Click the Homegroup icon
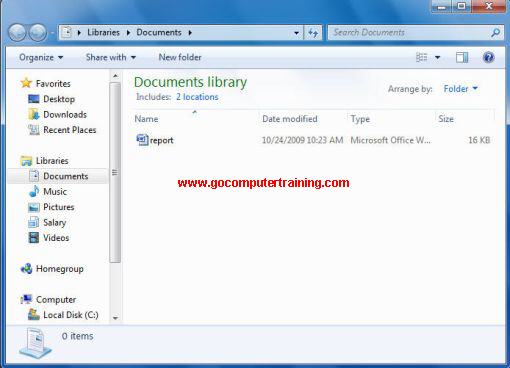Viewport: 510px width, 368px height. point(26,268)
